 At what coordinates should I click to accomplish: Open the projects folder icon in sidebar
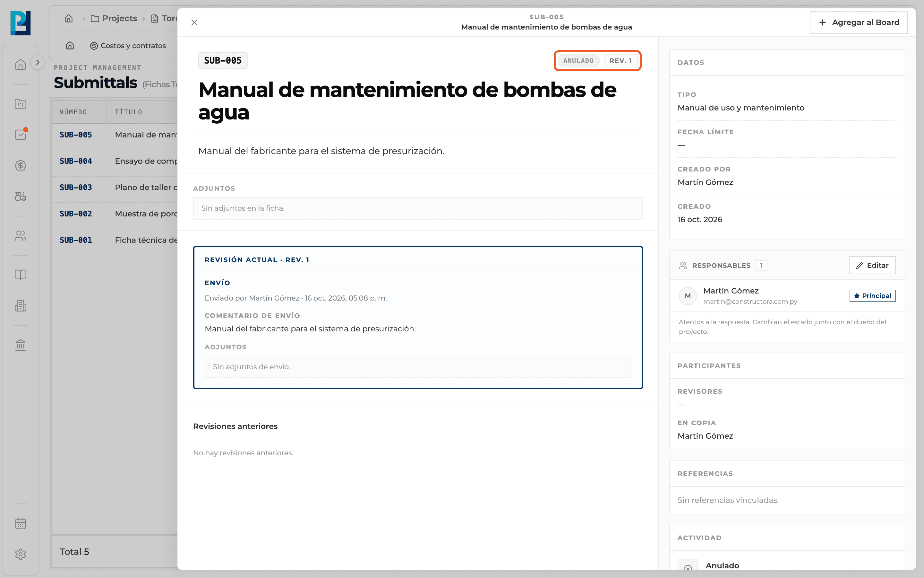click(x=21, y=104)
